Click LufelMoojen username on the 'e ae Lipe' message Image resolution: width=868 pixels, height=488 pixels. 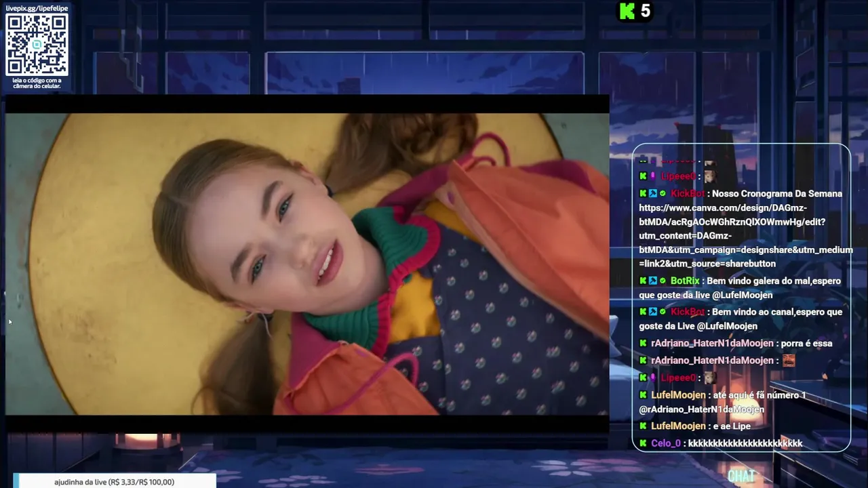pyautogui.click(x=678, y=426)
